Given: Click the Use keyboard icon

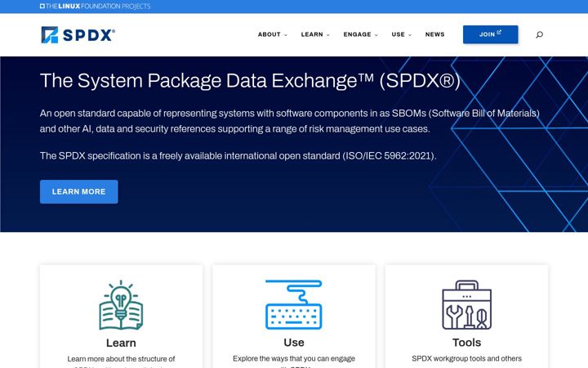Looking at the screenshot, I should pyautogui.click(x=294, y=304).
